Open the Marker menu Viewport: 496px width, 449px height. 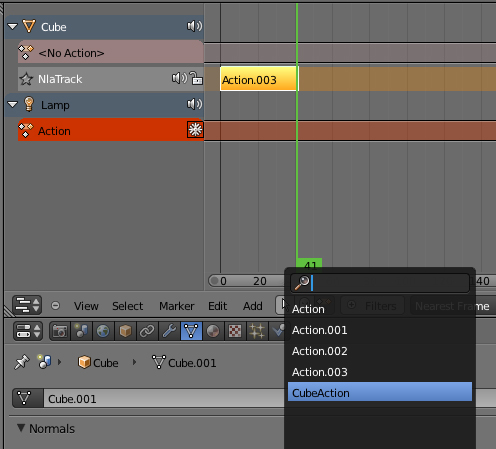pyautogui.click(x=176, y=306)
